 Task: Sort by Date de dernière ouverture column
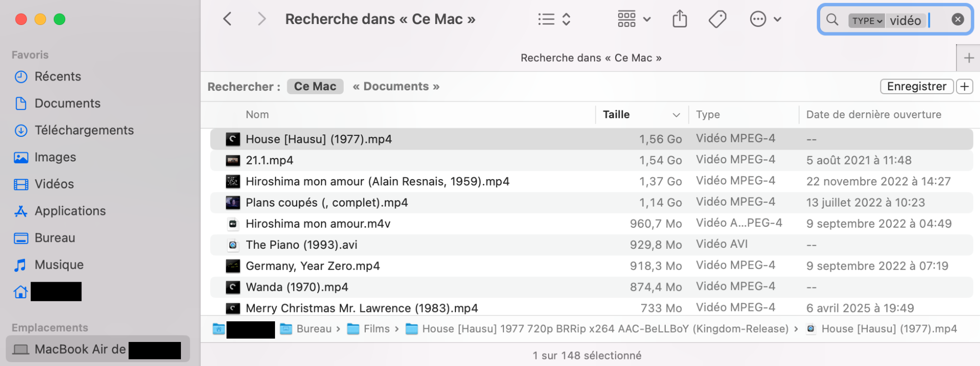874,114
